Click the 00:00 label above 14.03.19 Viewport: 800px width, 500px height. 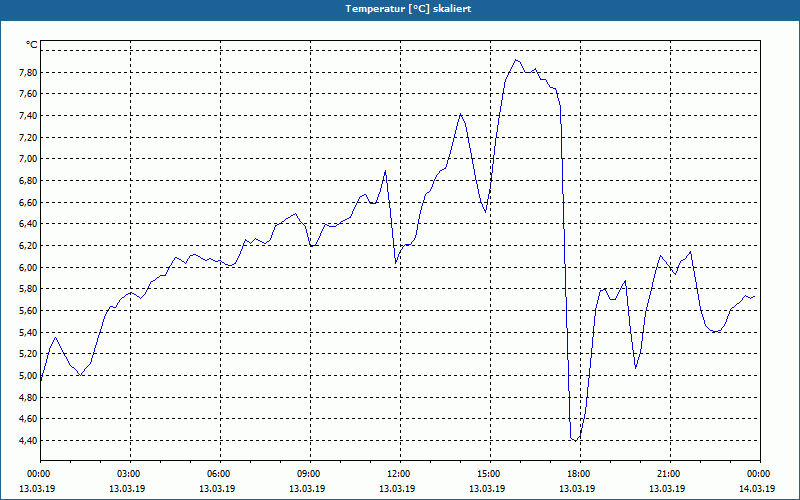[757, 474]
